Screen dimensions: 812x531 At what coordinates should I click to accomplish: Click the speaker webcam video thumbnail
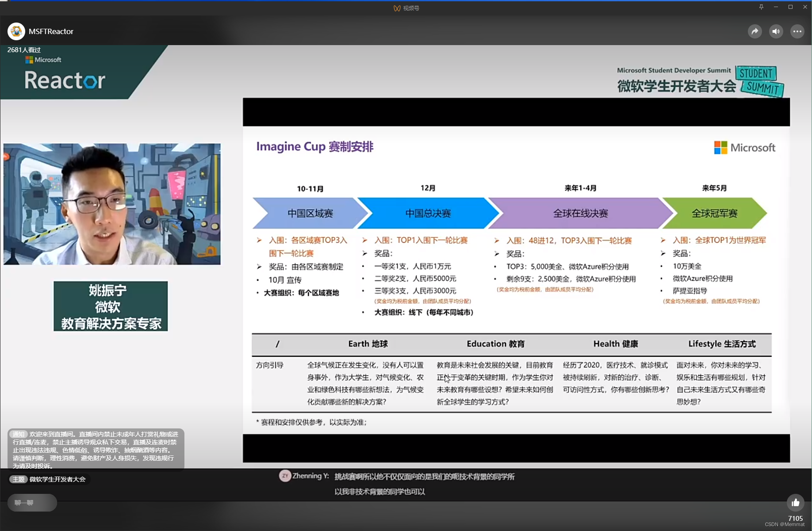tap(112, 204)
